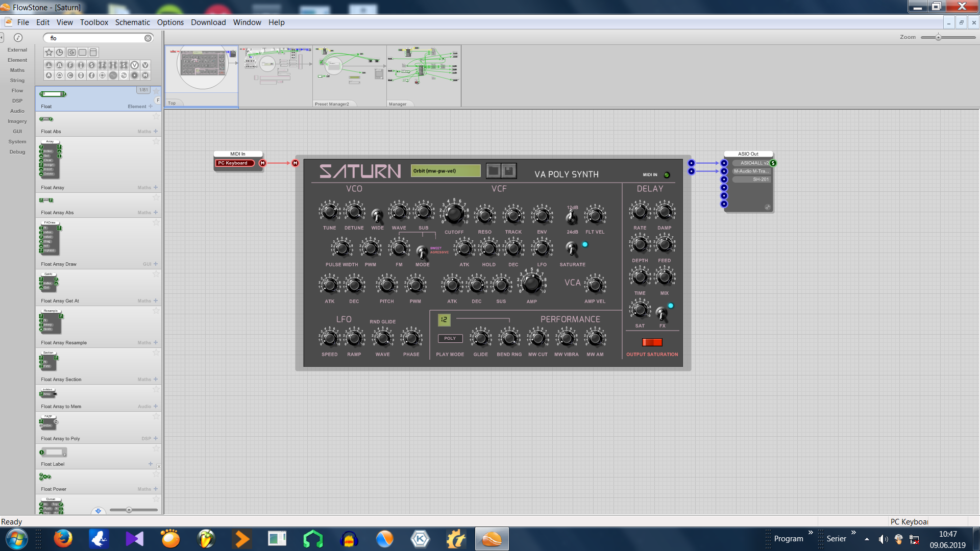Select the white sine-wave stream filter icon
Screen dimensions: 980x551
124,76
